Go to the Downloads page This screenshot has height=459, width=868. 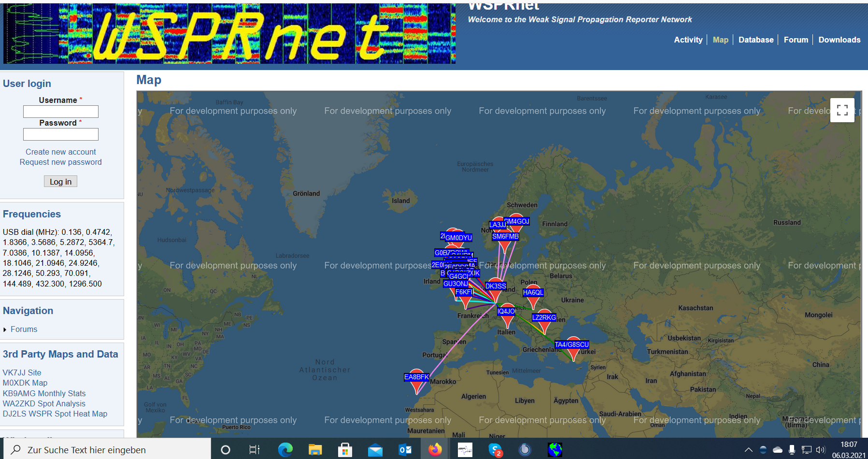839,40
